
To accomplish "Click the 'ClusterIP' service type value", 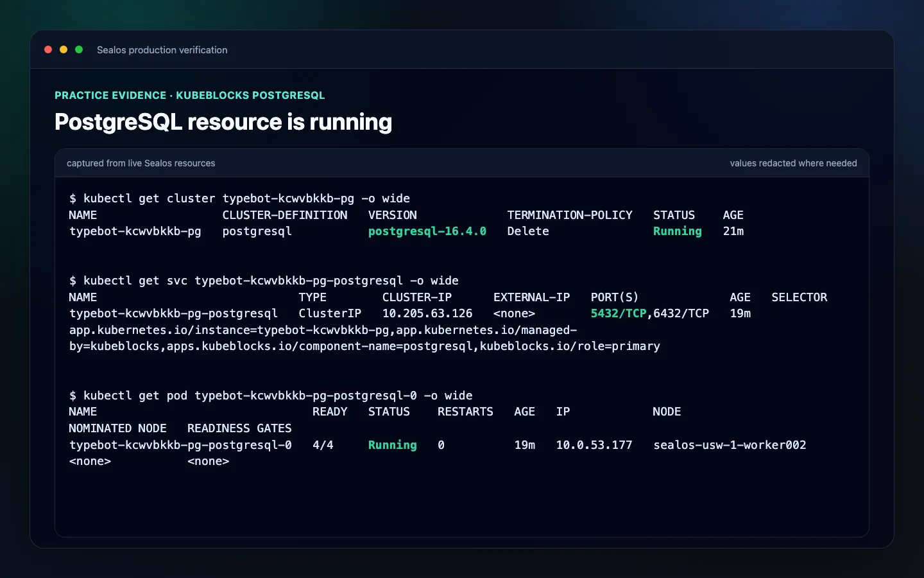I will click(x=330, y=313).
